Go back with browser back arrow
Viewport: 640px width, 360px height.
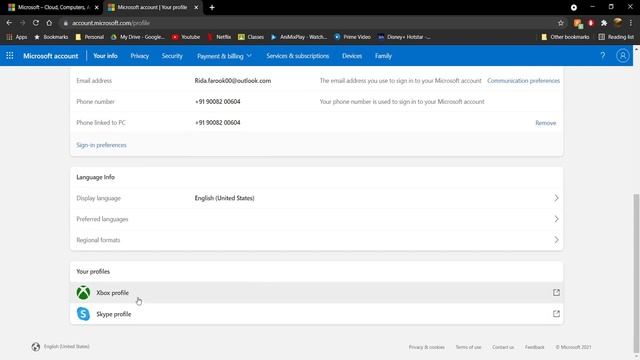pyautogui.click(x=9, y=23)
